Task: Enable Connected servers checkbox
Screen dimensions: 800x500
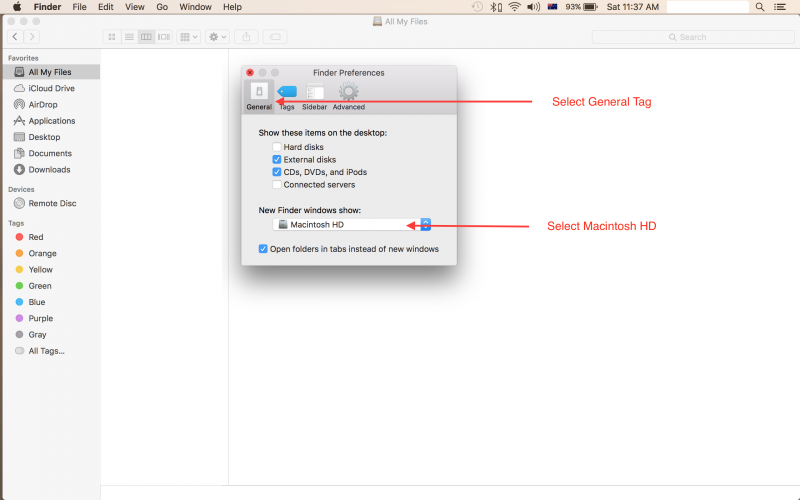Action: (x=277, y=185)
